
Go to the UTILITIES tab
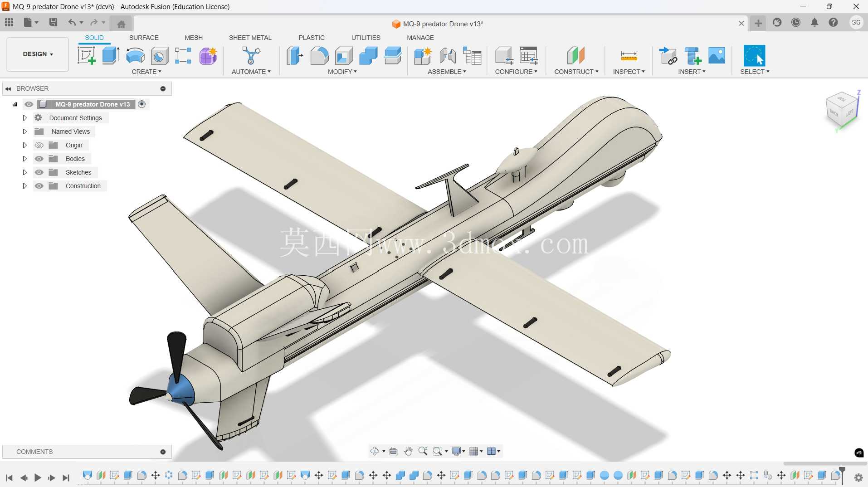[366, 38]
